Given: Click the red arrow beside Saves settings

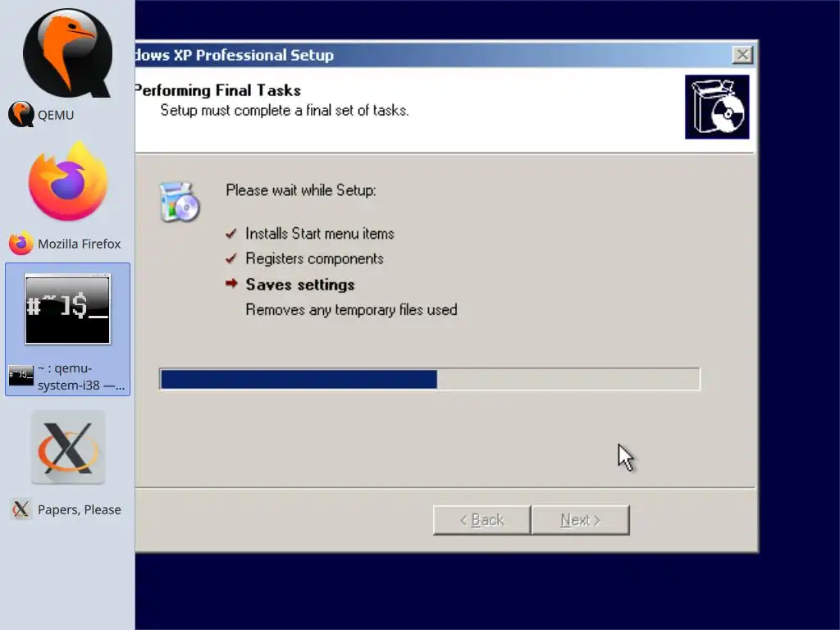Looking at the screenshot, I should 231,283.
